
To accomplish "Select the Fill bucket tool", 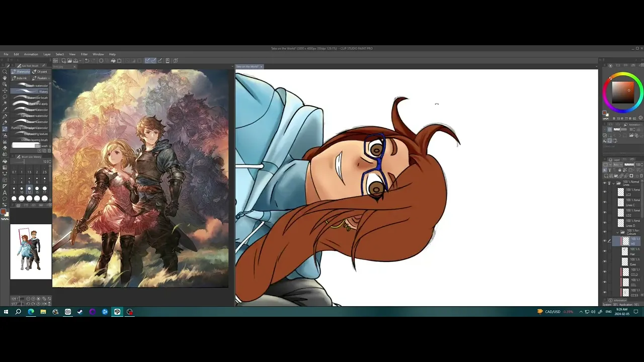I will point(5,161).
